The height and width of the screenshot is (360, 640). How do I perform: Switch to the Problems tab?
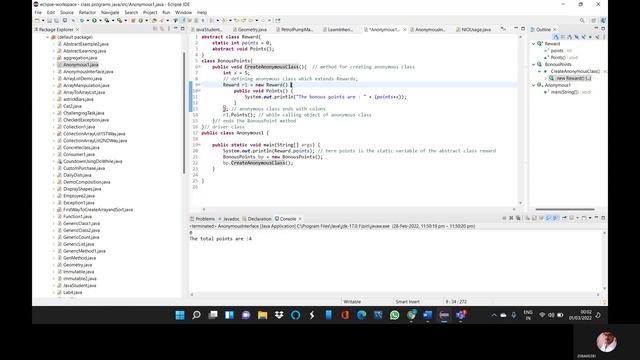[x=202, y=219]
